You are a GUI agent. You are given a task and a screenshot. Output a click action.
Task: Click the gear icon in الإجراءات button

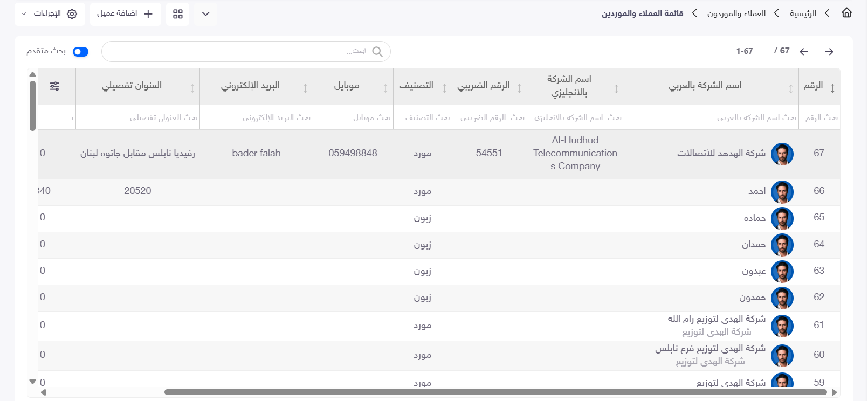pyautogui.click(x=72, y=14)
